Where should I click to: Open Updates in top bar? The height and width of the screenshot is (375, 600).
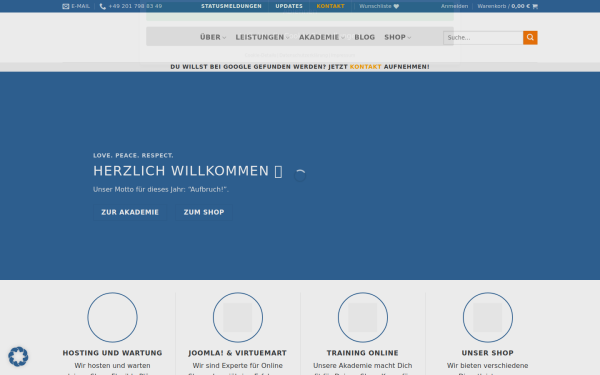[289, 6]
